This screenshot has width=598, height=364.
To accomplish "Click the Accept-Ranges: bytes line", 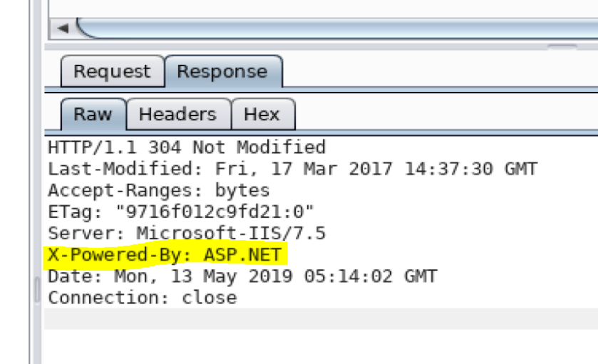I will (159, 191).
